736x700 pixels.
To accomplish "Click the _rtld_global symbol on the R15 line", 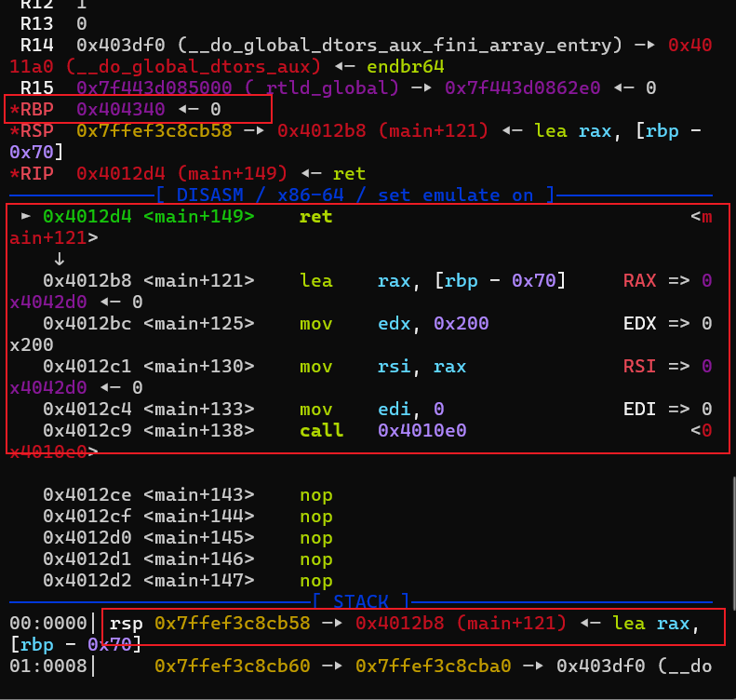I will 322,87.
